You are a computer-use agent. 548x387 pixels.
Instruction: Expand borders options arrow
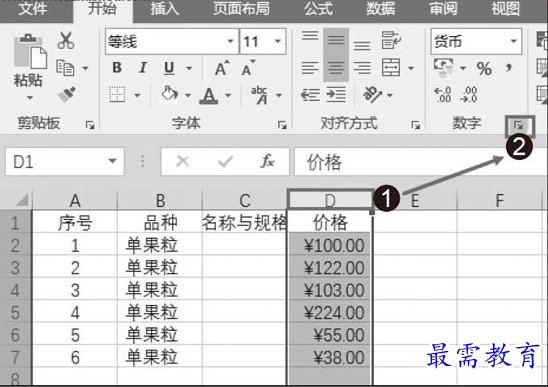(x=137, y=95)
